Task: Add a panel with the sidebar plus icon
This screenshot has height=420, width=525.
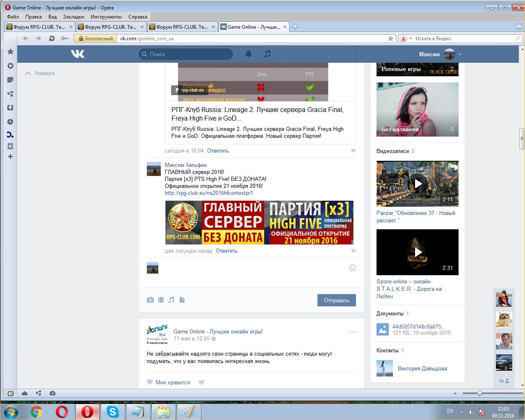Action: 10,156
